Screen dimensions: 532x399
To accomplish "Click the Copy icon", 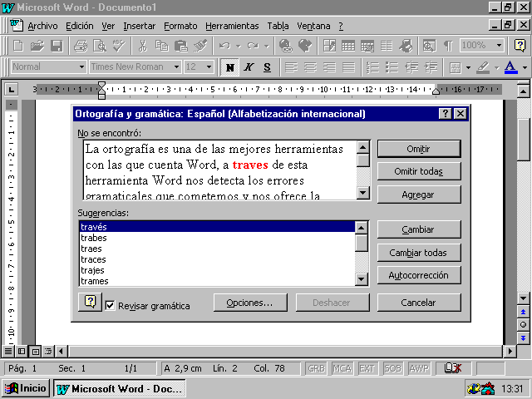I will [162, 46].
